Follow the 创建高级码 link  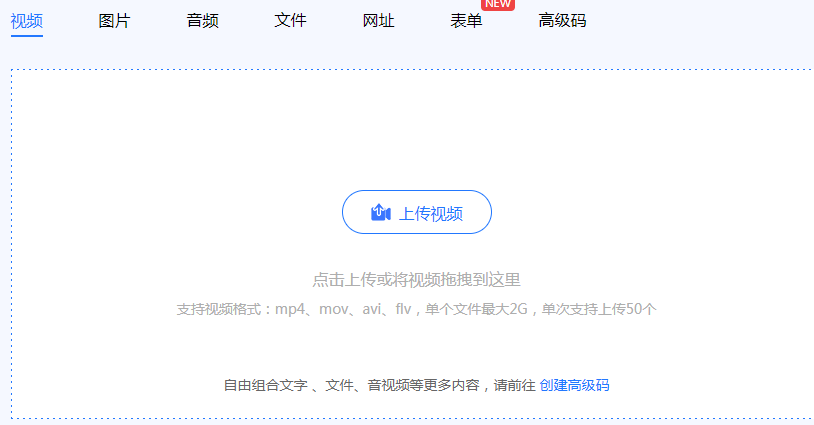pyautogui.click(x=574, y=385)
